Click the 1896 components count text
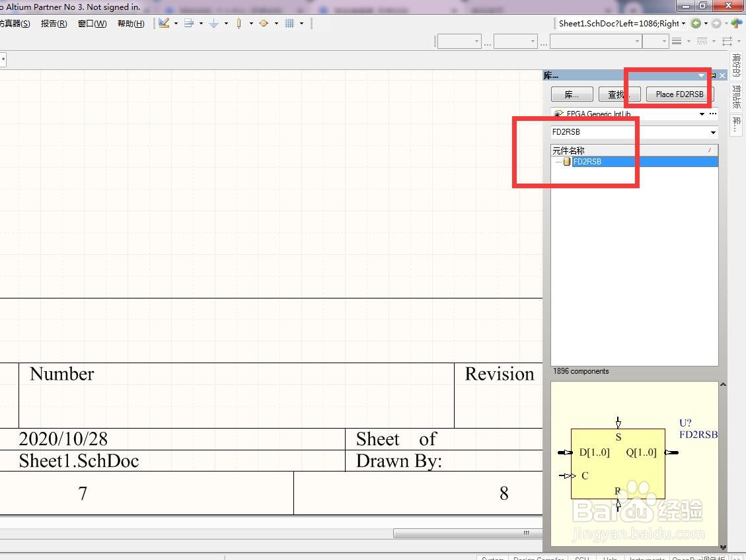The width and height of the screenshot is (746, 560). pos(580,371)
